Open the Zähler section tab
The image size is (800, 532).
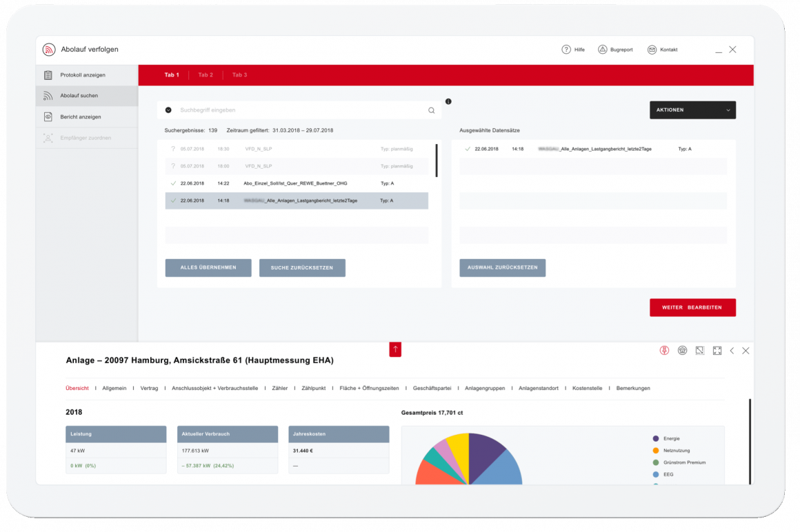coord(280,389)
